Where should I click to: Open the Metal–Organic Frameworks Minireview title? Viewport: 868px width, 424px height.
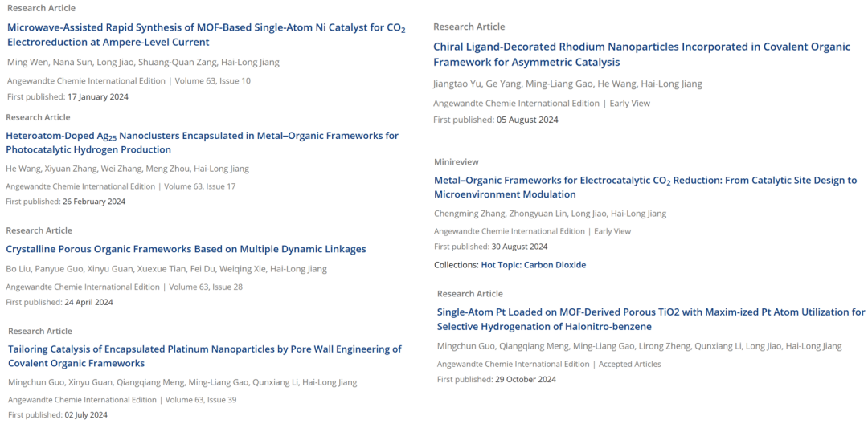645,187
